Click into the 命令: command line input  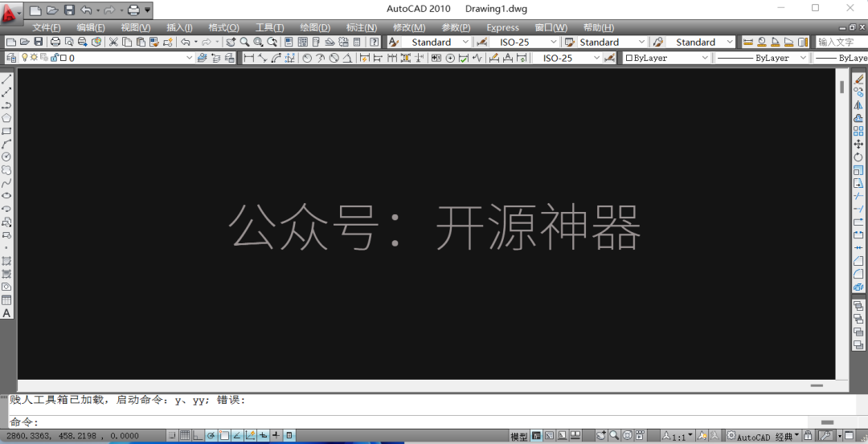click(407, 422)
